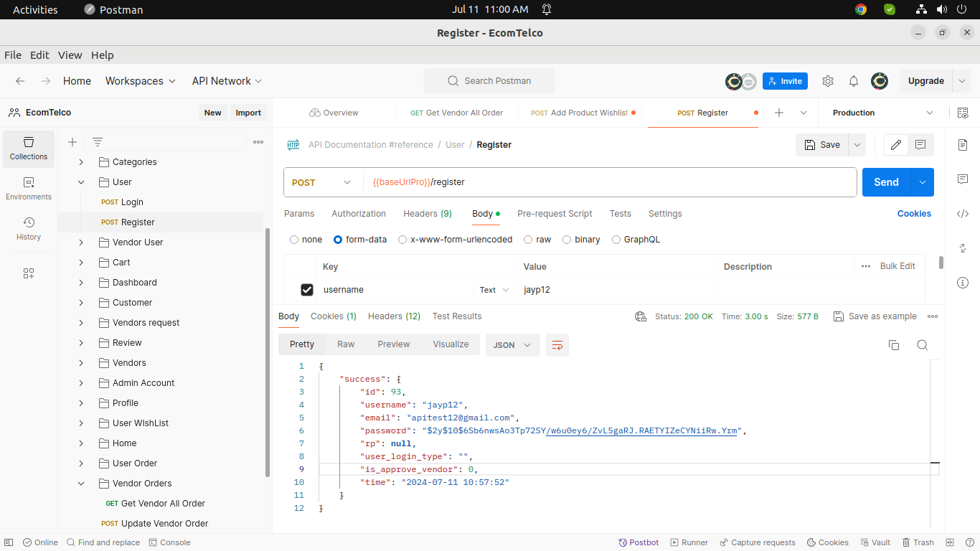Switch to the Params tab
980x551 pixels.
point(299,214)
